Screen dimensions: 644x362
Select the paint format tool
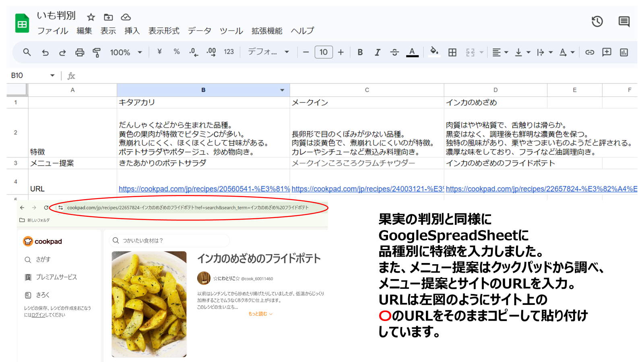tap(97, 52)
